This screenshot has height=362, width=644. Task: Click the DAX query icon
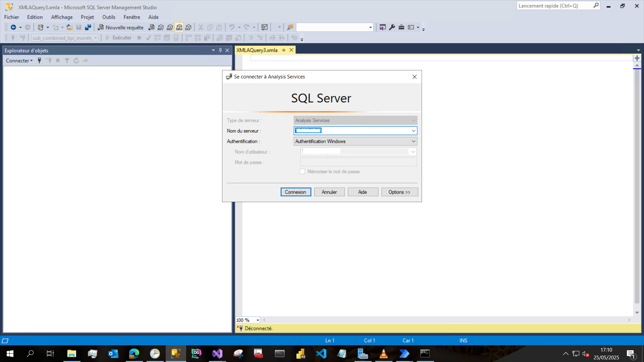click(x=188, y=27)
